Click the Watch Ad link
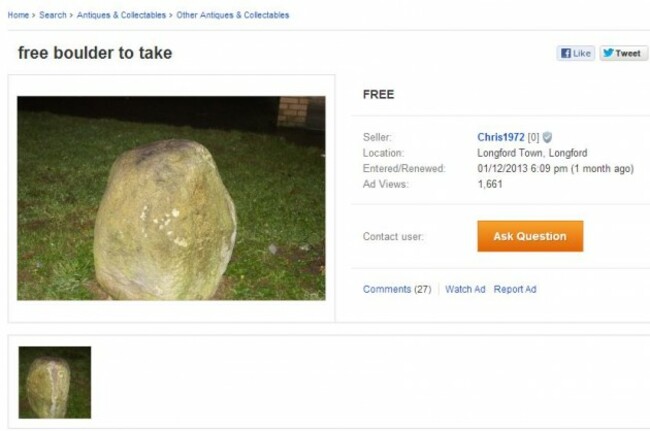The height and width of the screenshot is (431, 650). [x=465, y=289]
